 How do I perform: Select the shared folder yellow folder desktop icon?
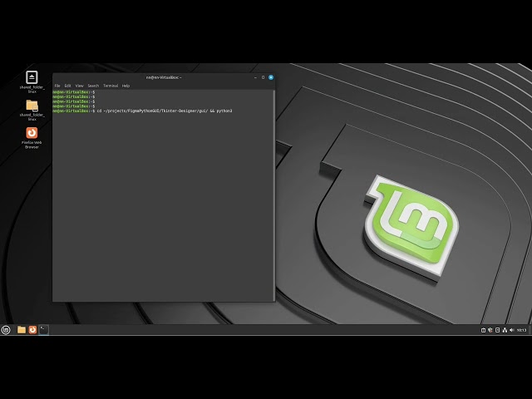pos(32,110)
